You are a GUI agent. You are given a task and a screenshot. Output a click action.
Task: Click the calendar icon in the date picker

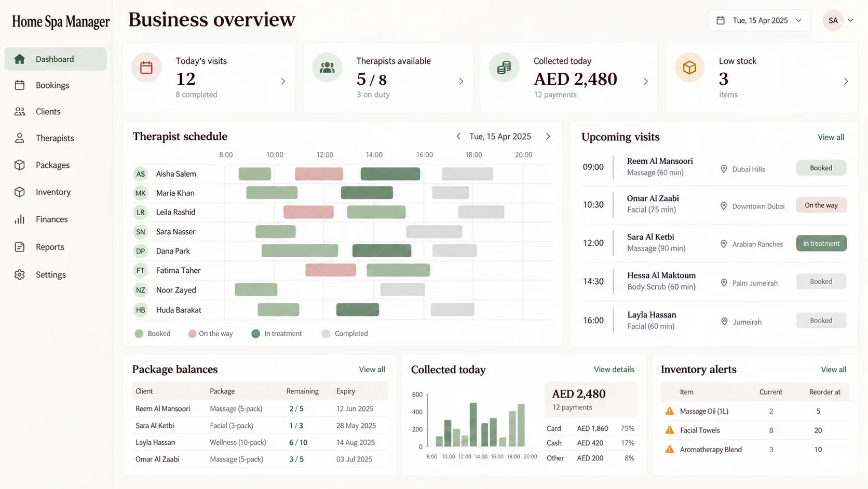click(x=721, y=20)
